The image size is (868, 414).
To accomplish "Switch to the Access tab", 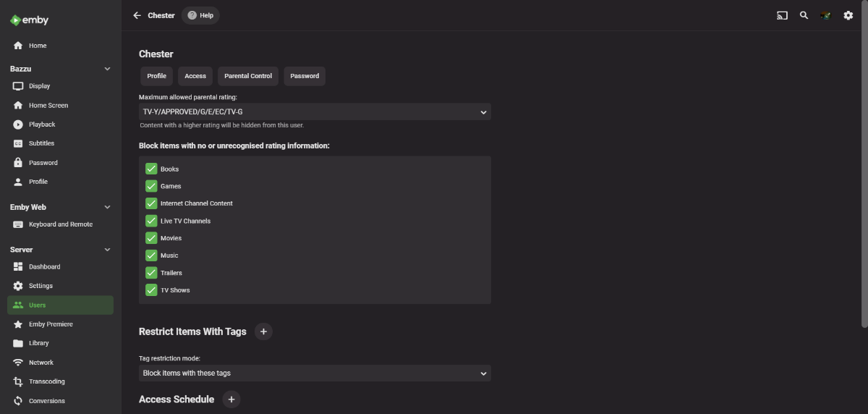I will tap(195, 76).
